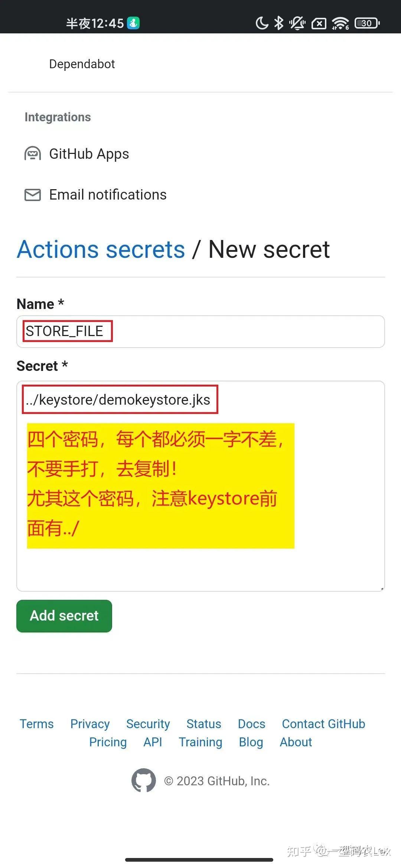Open the Dependabot sidebar item
This screenshot has width=401, height=868.
(82, 64)
